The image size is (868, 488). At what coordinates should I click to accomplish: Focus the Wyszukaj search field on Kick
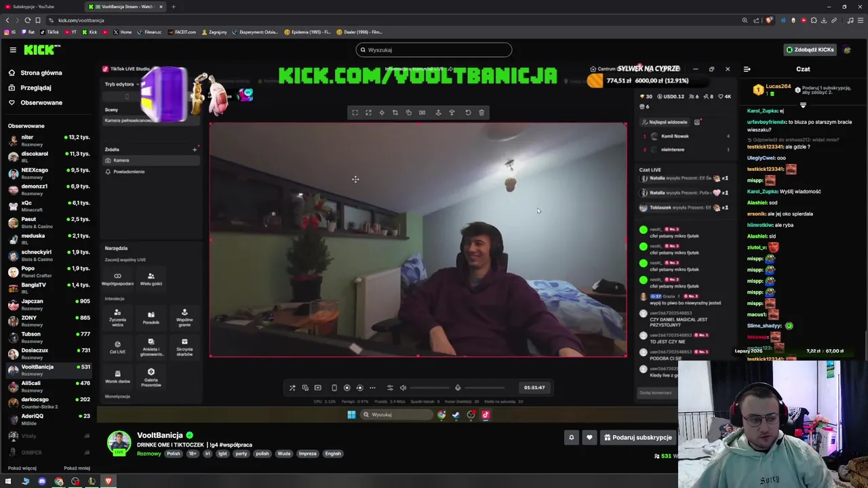click(x=434, y=49)
